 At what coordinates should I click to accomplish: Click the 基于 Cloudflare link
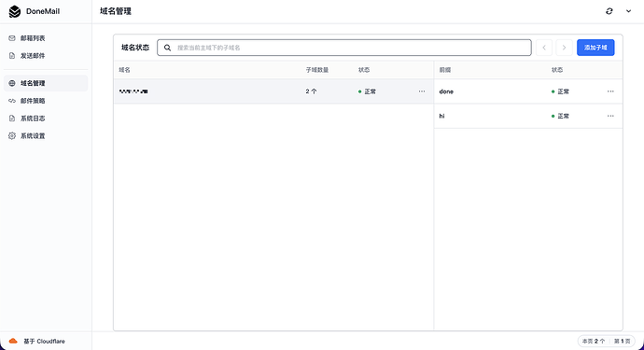pyautogui.click(x=44, y=341)
